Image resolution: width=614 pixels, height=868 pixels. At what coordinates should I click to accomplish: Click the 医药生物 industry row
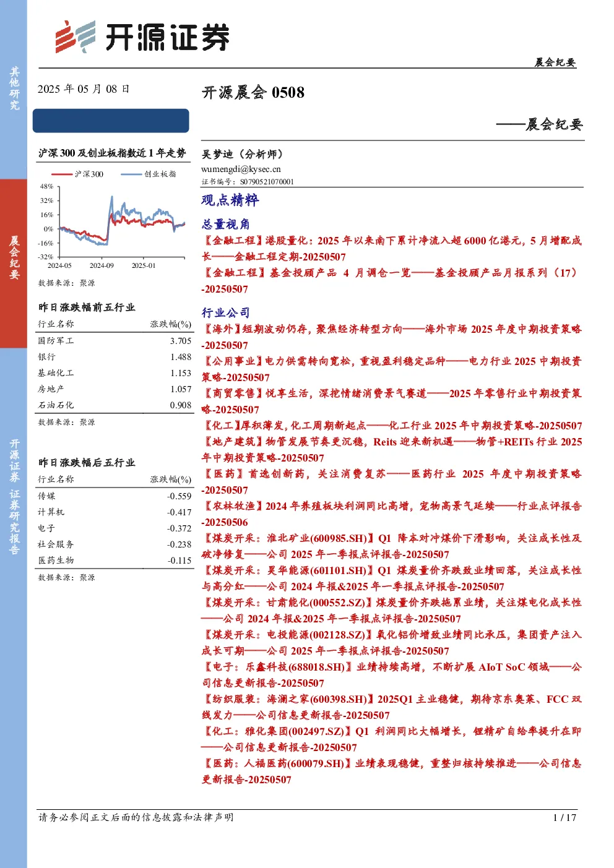point(115,561)
